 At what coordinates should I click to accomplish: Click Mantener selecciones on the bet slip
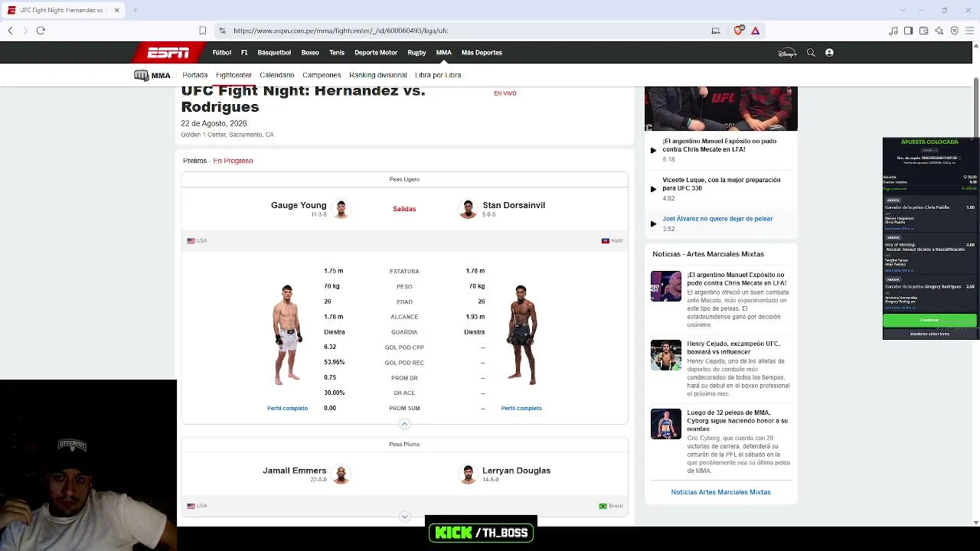929,334
